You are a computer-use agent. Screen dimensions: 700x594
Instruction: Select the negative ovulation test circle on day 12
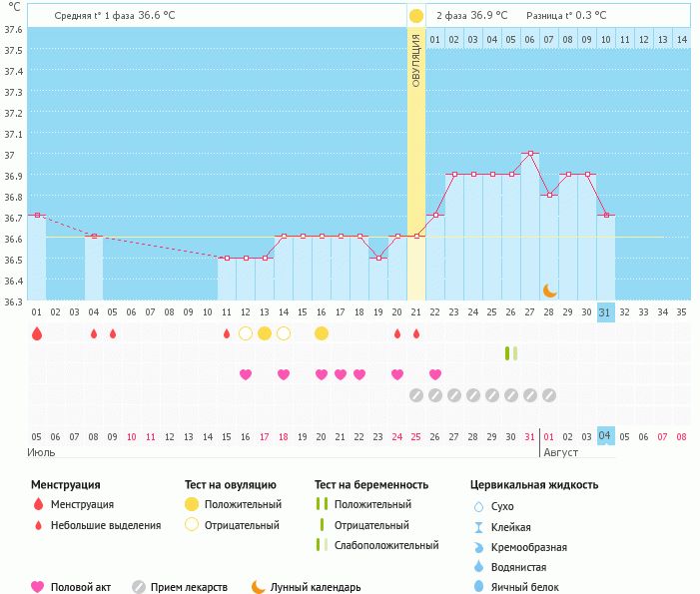[246, 333]
